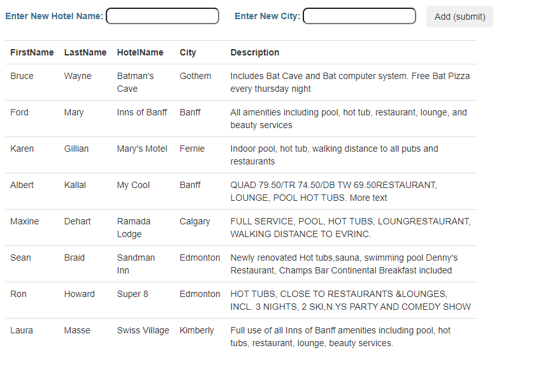Viewport: 536px width, 392px height.
Task: Select the 'Ron' first name cell
Action: [18, 294]
